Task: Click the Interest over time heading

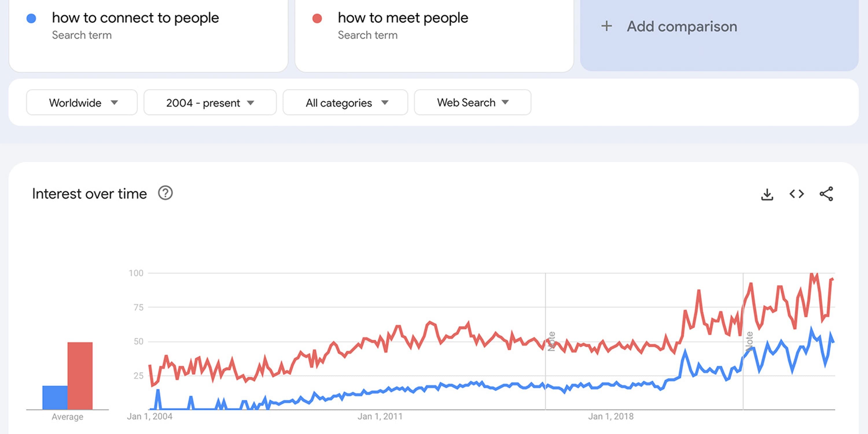Action: (90, 194)
